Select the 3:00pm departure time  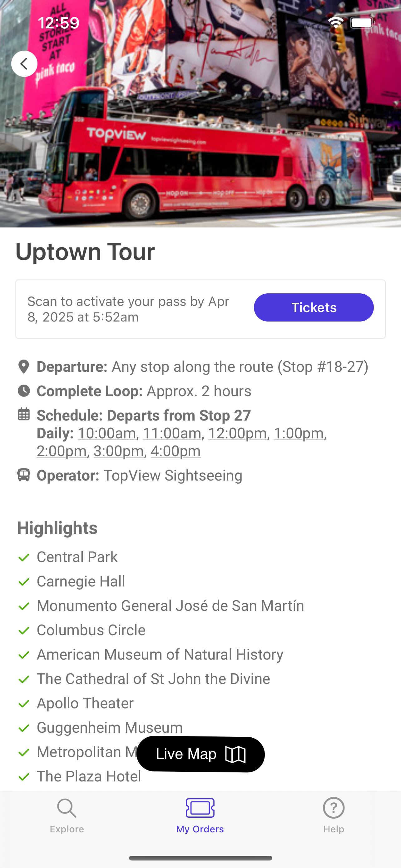pos(118,451)
